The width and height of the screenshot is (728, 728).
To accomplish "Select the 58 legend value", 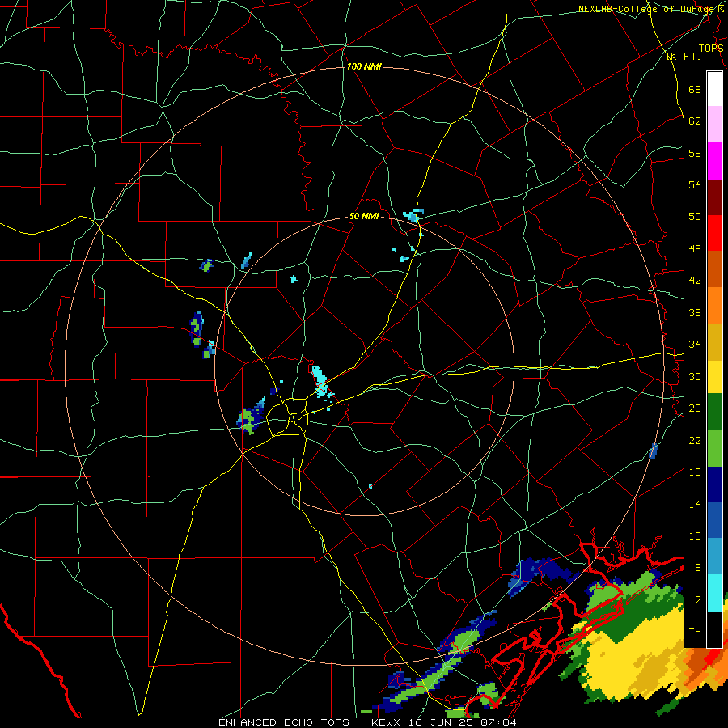I will point(695,153).
